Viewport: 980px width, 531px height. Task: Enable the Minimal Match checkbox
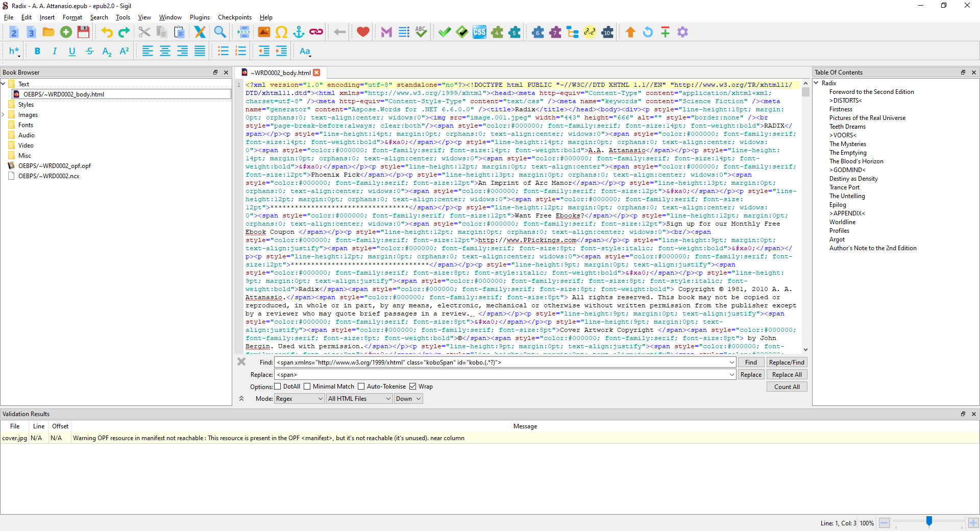click(x=307, y=387)
